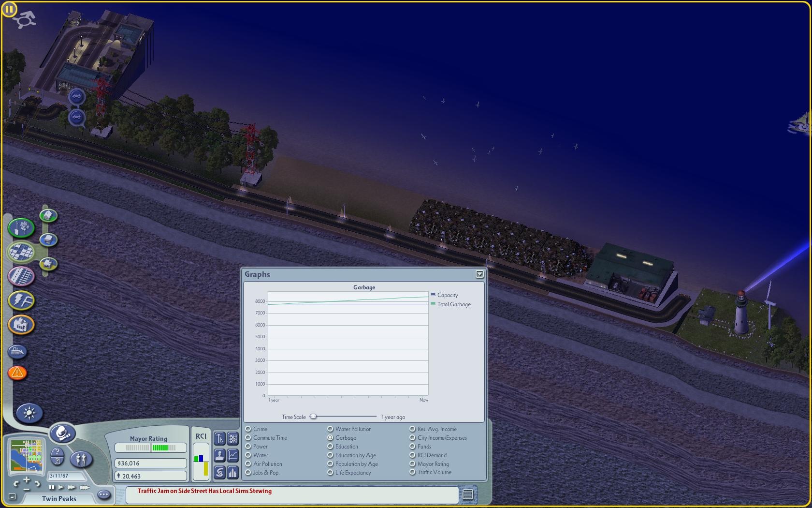Minimize the control panel with small box
The image size is (812, 508).
click(13, 496)
